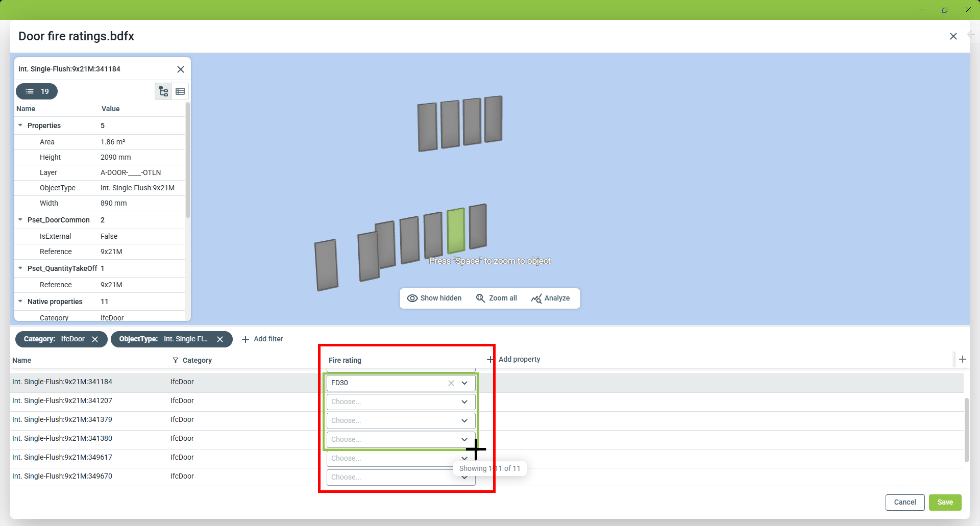Close the Int. Single-Flush properties panel
The image size is (980, 526).
point(181,69)
